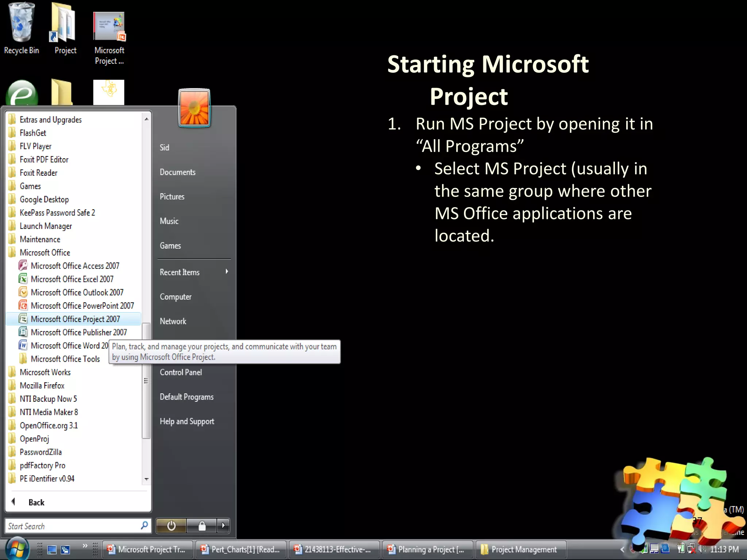Image resolution: width=747 pixels, height=560 pixels.
Task: Open the Recycle Bin desktop icon
Action: (21, 28)
